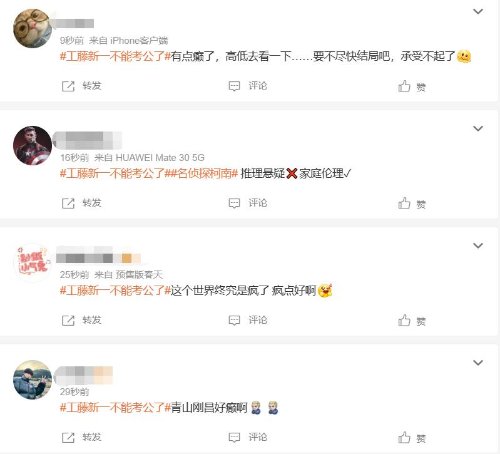Open comments on the iPhone客户端 post
This screenshot has height=454, width=500.
click(x=248, y=86)
